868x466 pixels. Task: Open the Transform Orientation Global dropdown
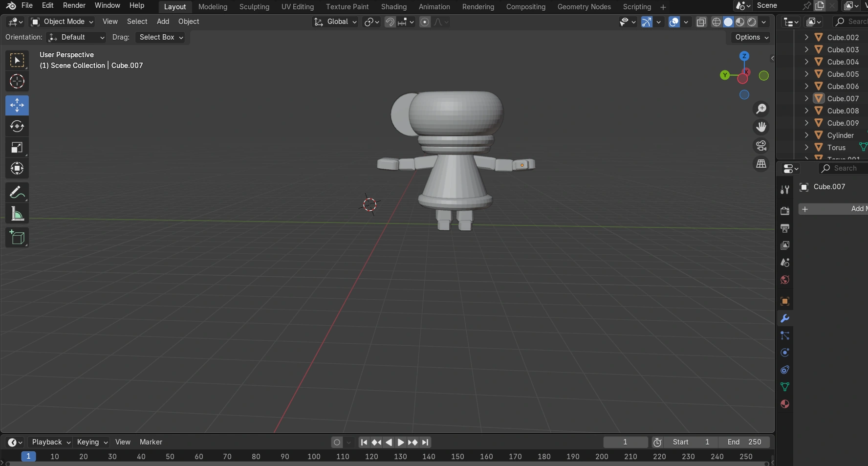pyautogui.click(x=335, y=22)
